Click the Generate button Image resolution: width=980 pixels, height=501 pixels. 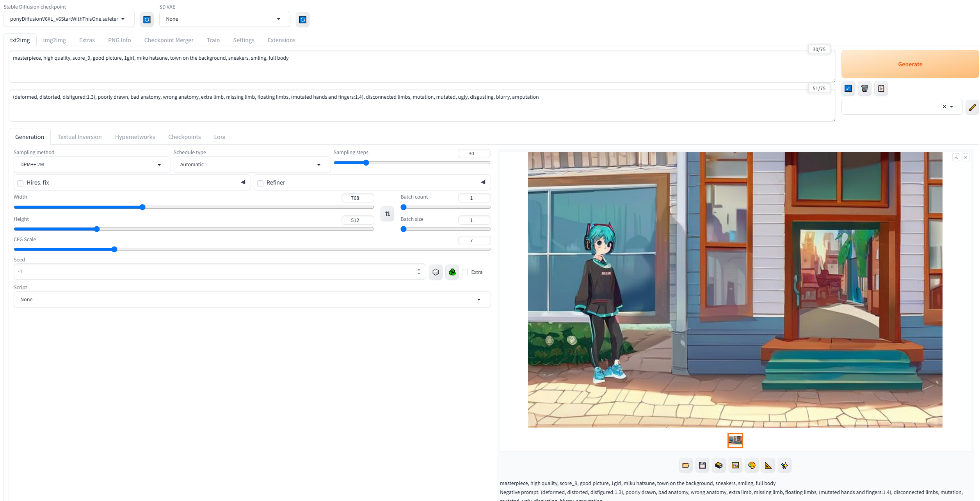910,64
